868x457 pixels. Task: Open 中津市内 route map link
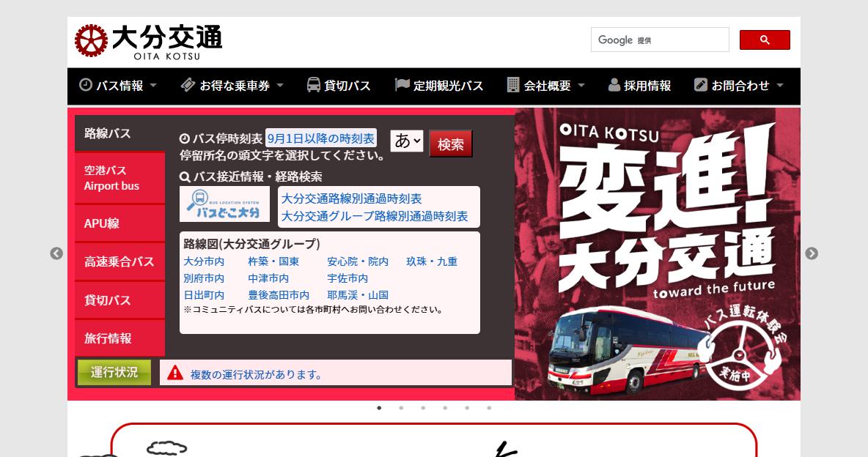coord(268,278)
